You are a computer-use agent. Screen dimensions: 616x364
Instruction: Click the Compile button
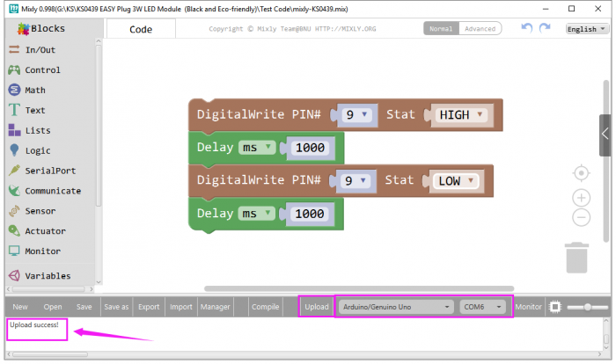265,307
